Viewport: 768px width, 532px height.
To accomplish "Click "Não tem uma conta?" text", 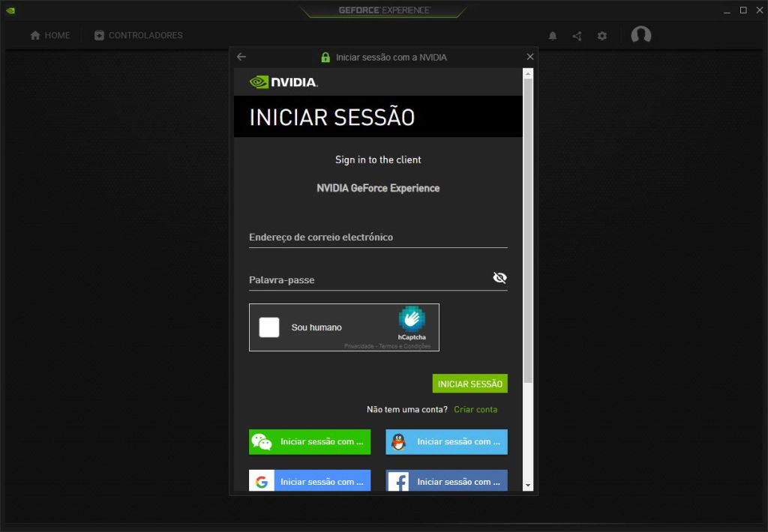I will 407,409.
